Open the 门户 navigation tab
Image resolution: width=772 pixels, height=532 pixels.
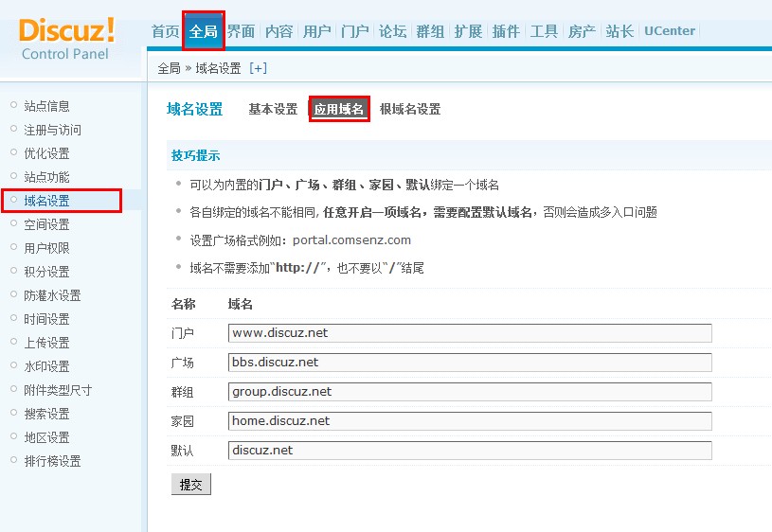click(x=354, y=31)
